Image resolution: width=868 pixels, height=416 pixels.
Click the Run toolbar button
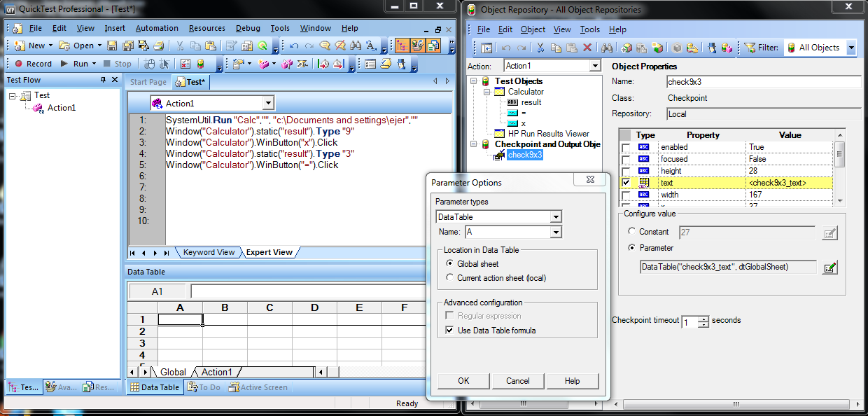click(77, 64)
